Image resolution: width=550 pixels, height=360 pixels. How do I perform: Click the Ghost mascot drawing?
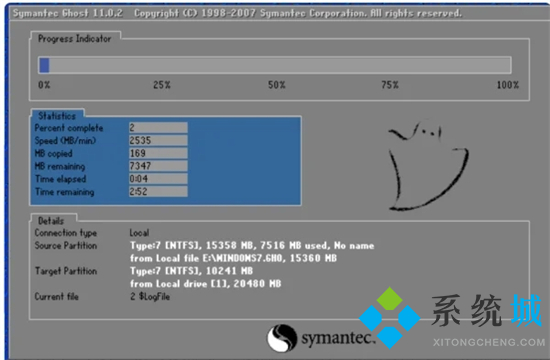(x=428, y=166)
